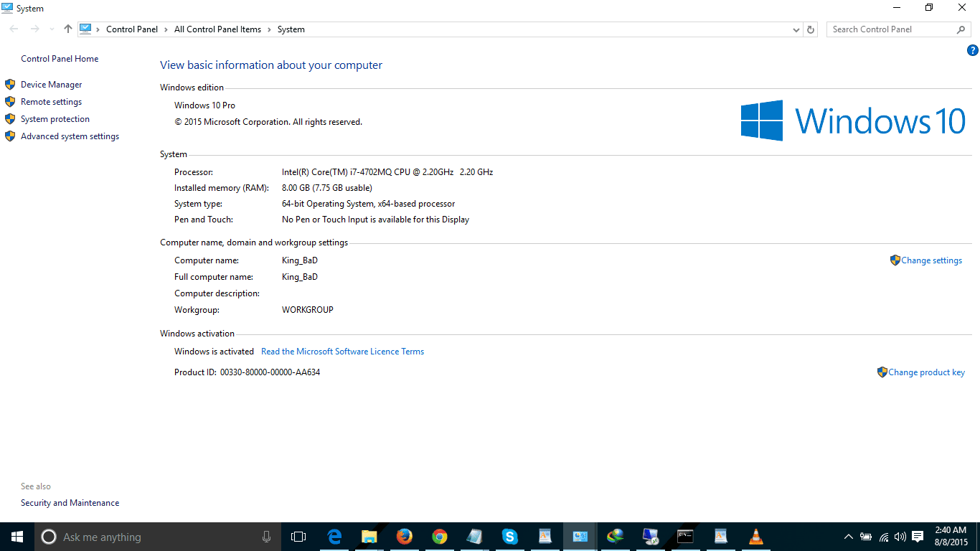The image size is (980, 551).
Task: Go back using the Back arrow
Action: click(x=14, y=29)
